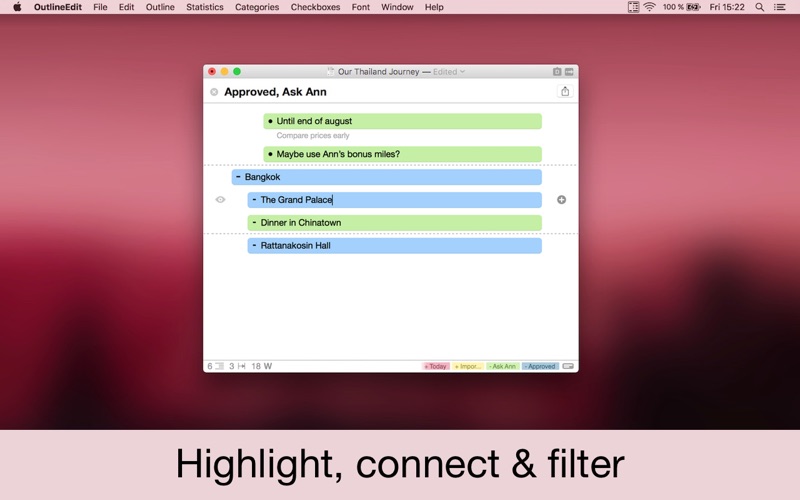Collapse the Dinner in Chinatown item
This screenshot has height=500, width=800.
(x=254, y=222)
